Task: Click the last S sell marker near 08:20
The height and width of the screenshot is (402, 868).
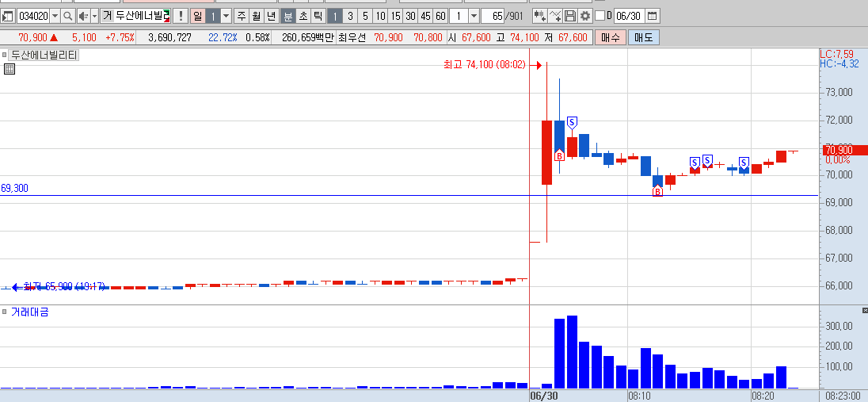Action: coord(744,163)
